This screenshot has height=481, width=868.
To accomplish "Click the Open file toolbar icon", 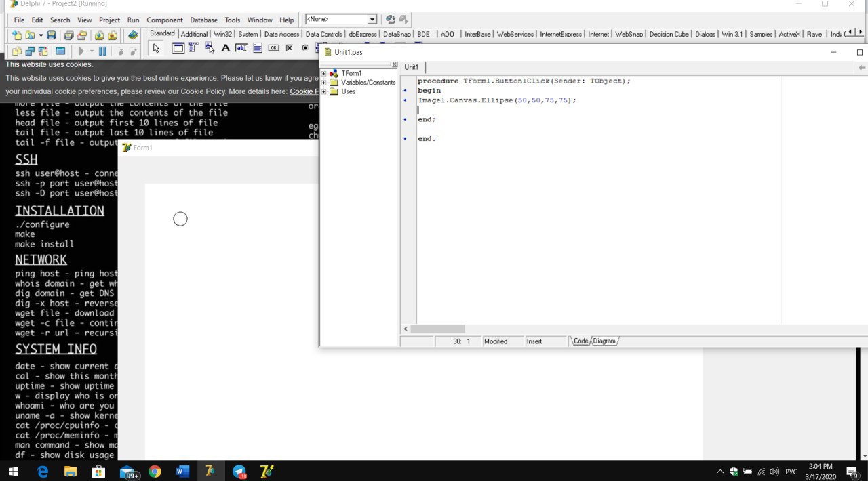I will coord(29,35).
